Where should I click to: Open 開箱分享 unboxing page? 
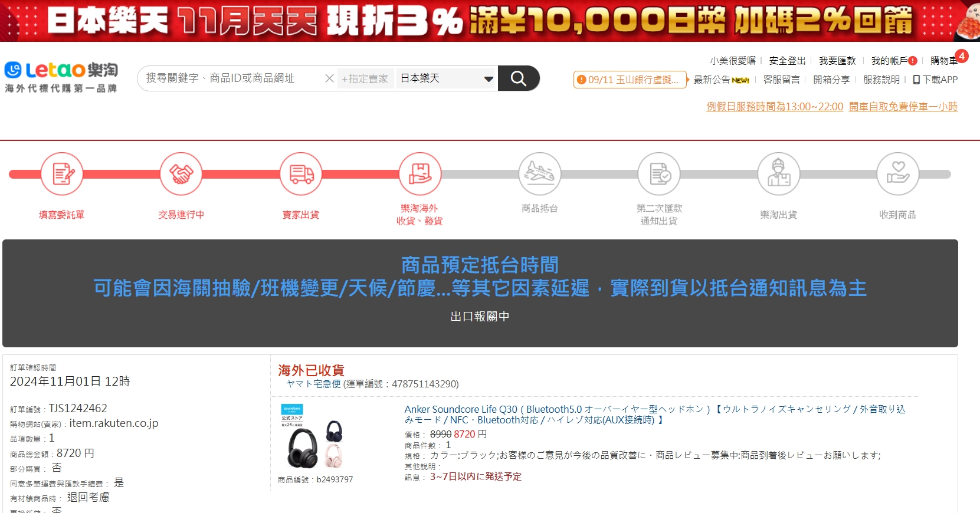click(831, 80)
